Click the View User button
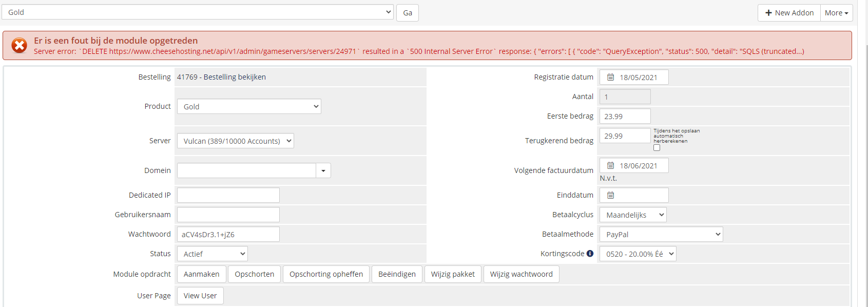The image size is (868, 307). coord(200,296)
